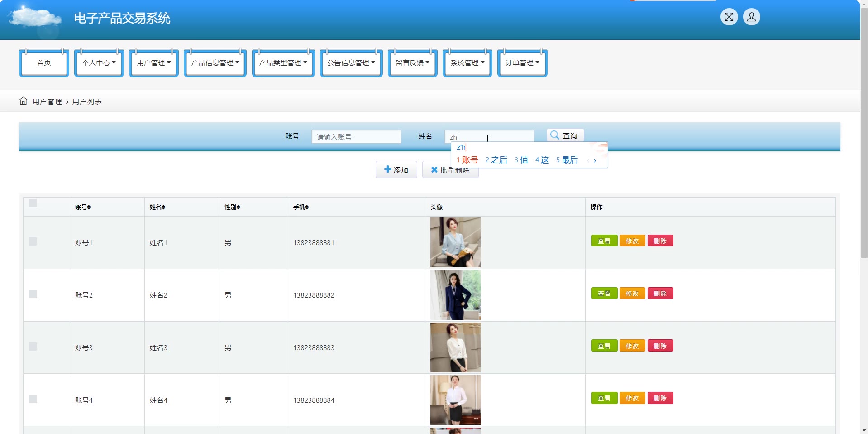The image size is (868, 434).
Task: Open the user profile icon in header
Action: click(x=751, y=17)
